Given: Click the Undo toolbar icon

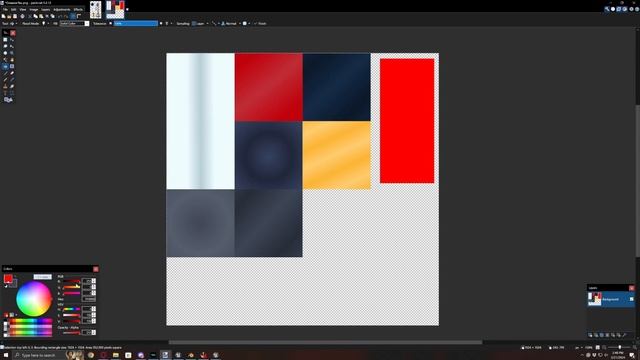Looking at the screenshot, I should click(x=60, y=16).
